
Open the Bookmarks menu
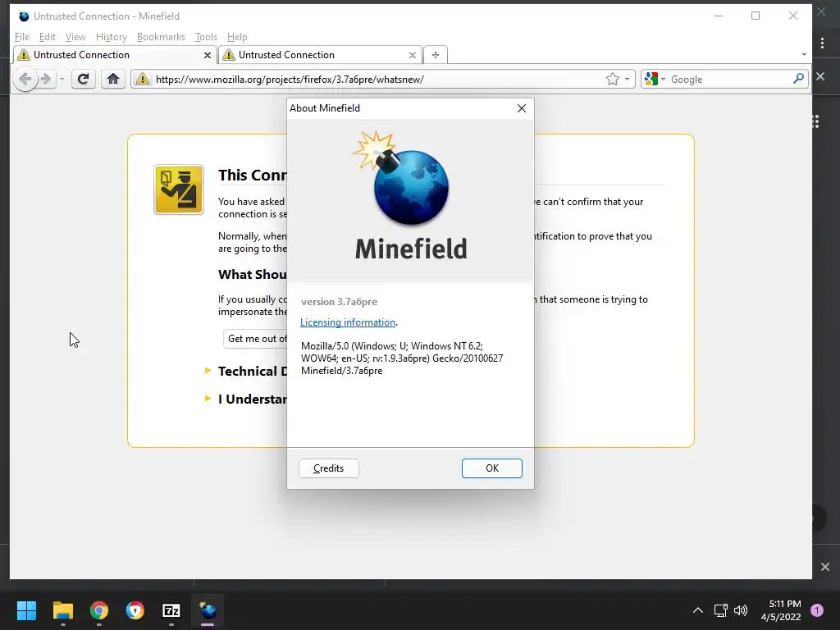[161, 37]
